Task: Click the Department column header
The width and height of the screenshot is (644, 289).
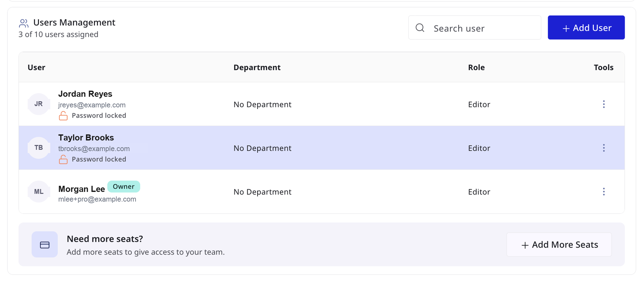Action: tap(257, 68)
